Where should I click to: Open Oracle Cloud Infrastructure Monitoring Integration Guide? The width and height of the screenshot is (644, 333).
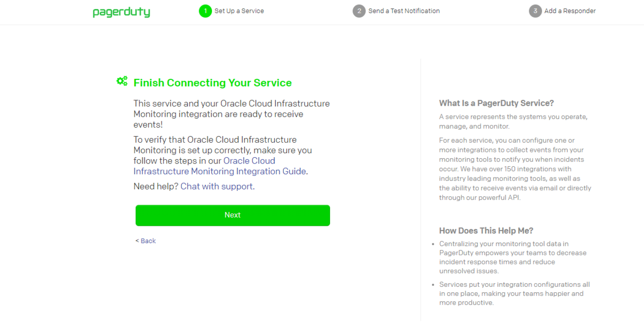tap(220, 166)
